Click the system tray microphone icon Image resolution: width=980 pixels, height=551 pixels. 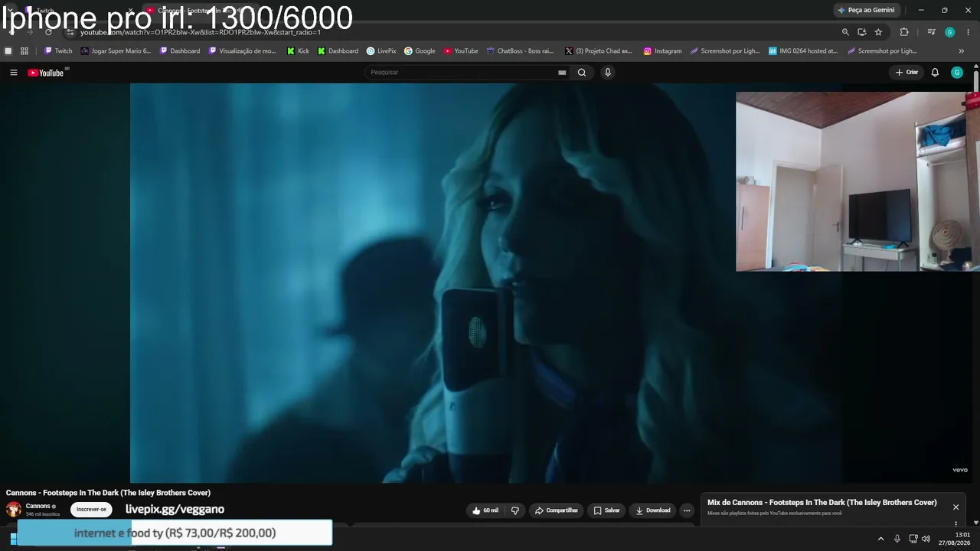[897, 539]
